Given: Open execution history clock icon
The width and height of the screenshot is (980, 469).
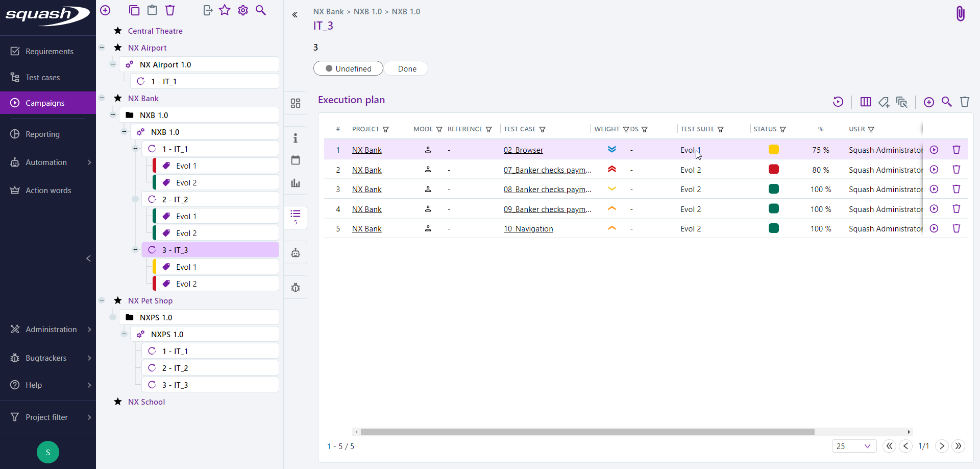Looking at the screenshot, I should [838, 102].
